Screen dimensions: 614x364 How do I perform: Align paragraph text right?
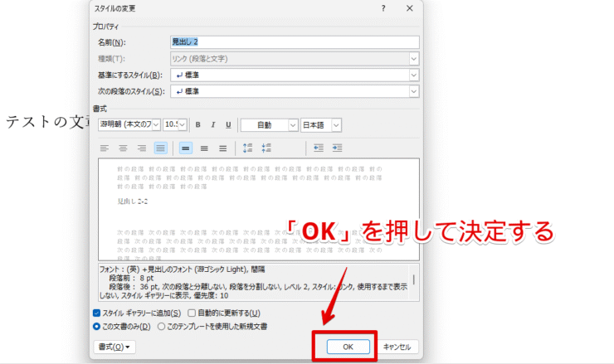pos(142,148)
